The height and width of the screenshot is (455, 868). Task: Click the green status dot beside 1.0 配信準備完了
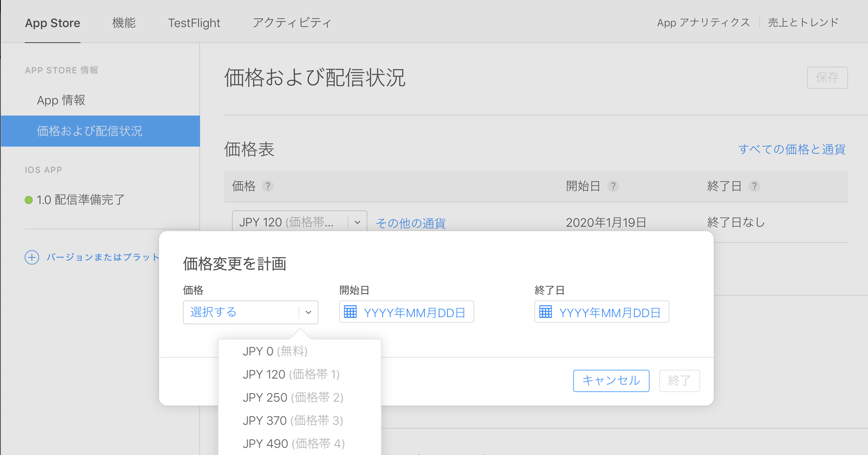coord(28,200)
